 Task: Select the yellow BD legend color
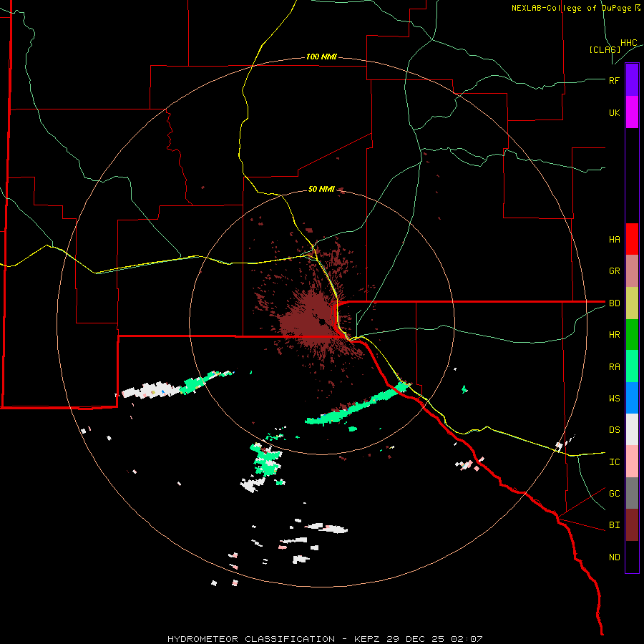coord(632,303)
